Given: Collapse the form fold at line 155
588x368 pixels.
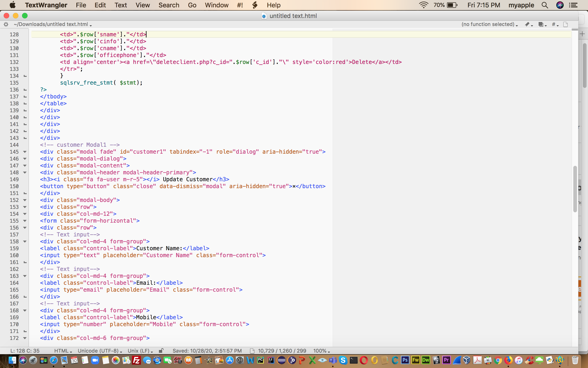Looking at the screenshot, I should click(25, 221).
